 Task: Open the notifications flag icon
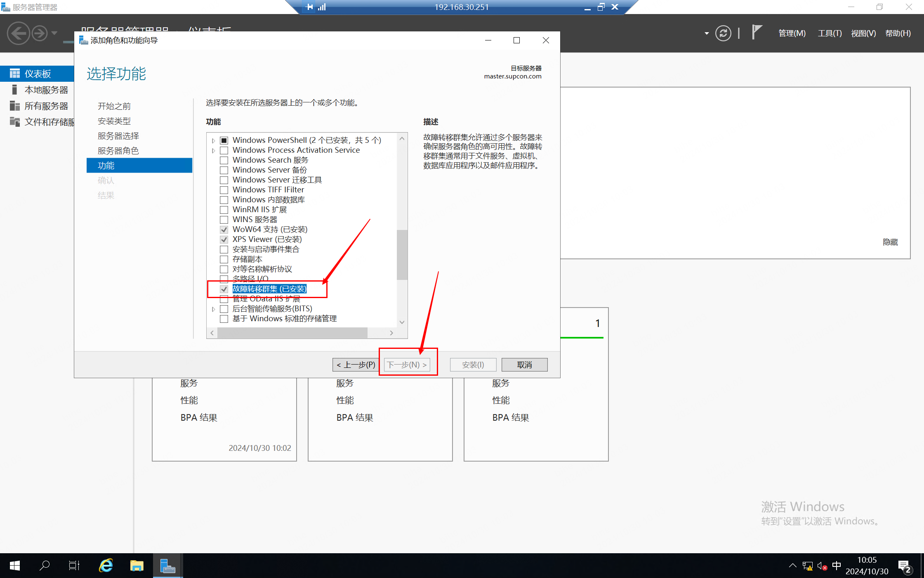click(x=757, y=32)
